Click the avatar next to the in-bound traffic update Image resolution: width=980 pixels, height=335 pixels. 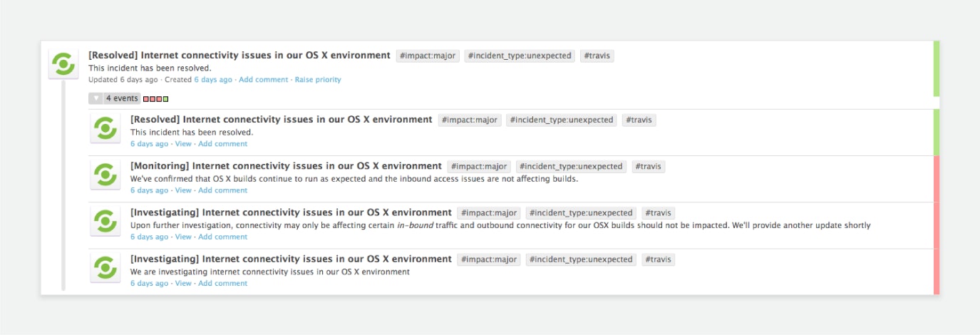click(105, 222)
